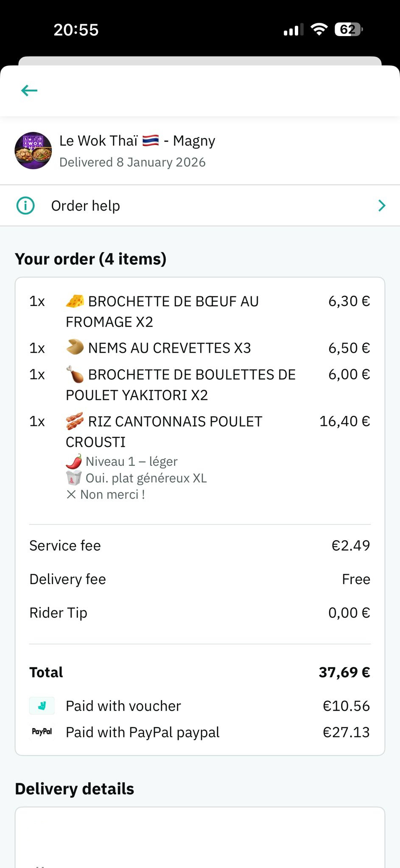Open Le Wok Thaï restaurant logo
The width and height of the screenshot is (400, 868).
coord(33,150)
